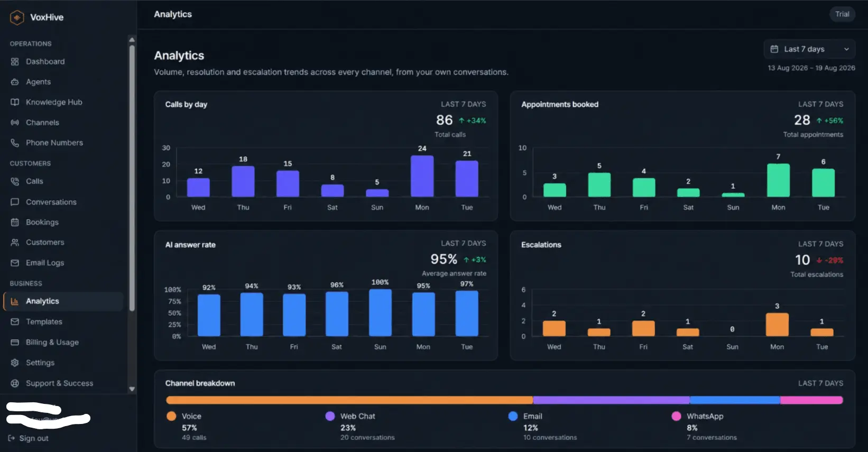The width and height of the screenshot is (868, 452).
Task: Open the Templates menu item
Action: [63, 321]
